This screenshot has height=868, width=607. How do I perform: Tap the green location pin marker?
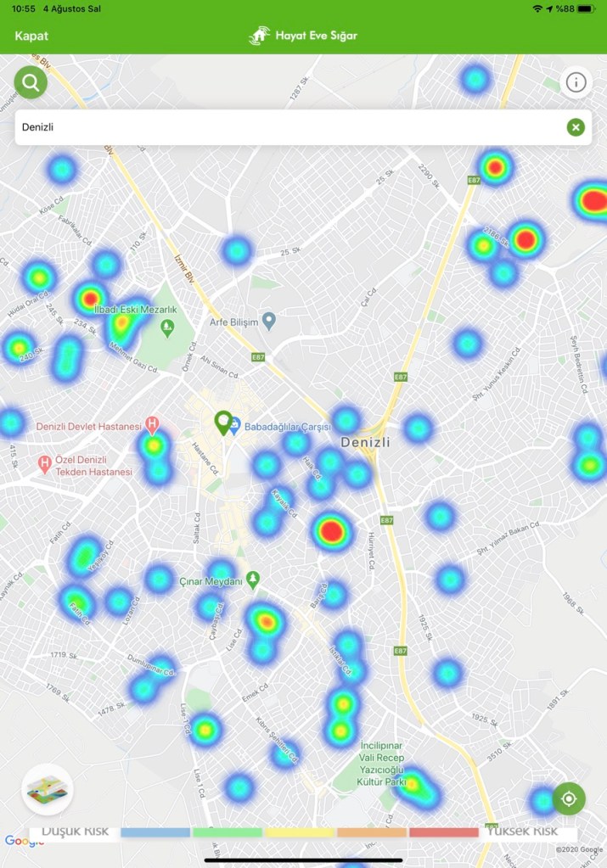223,422
